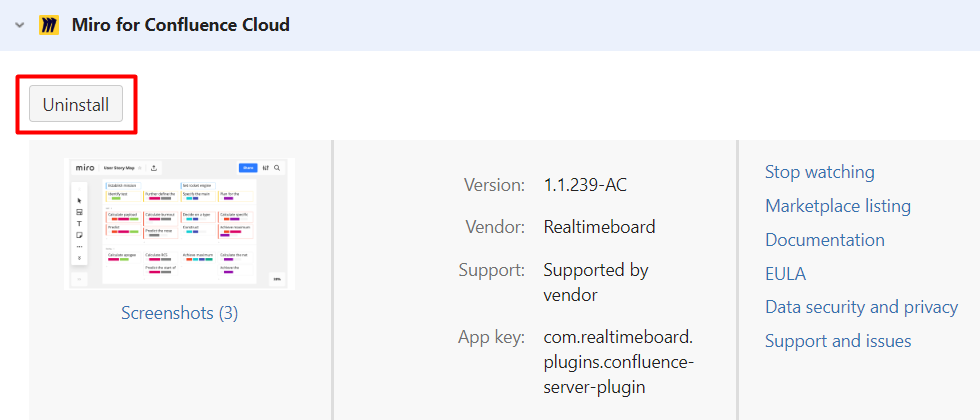The width and height of the screenshot is (980, 420).
Task: Click the cursor arrow tool in the thumbnail
Action: click(79, 200)
